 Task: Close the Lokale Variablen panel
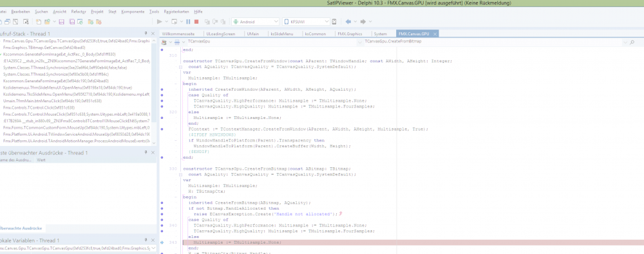[153, 240]
